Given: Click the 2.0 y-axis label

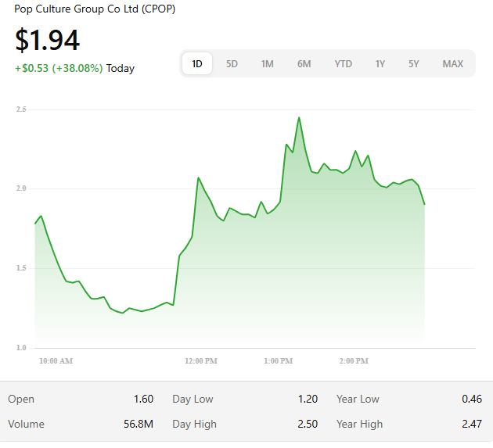Looking at the screenshot, I should click(21, 188).
